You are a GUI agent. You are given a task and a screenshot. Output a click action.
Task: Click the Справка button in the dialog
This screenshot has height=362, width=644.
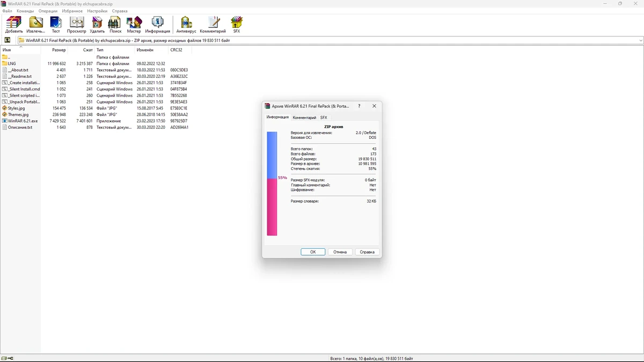coord(367,252)
